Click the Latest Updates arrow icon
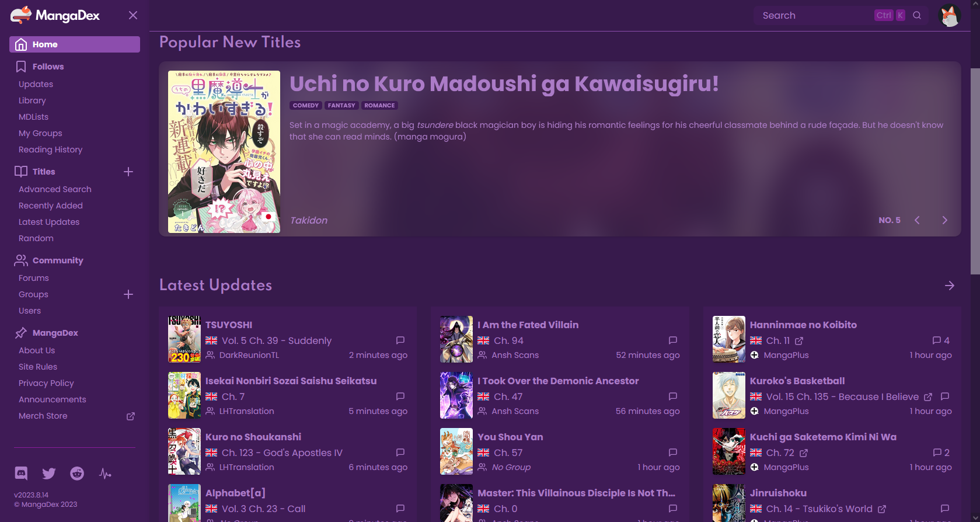The height and width of the screenshot is (522, 980). 950,286
